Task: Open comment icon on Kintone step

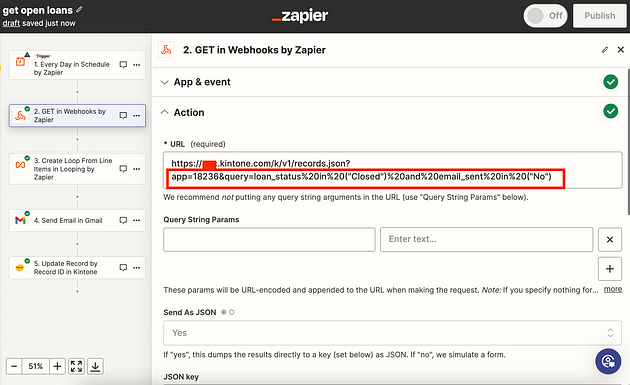Action: pyautogui.click(x=123, y=268)
